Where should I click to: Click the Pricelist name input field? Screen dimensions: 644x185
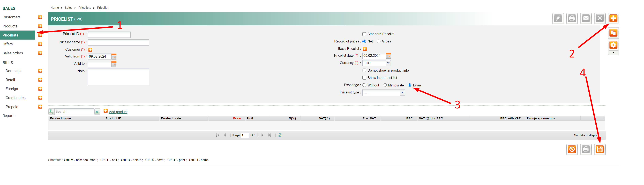click(x=118, y=42)
